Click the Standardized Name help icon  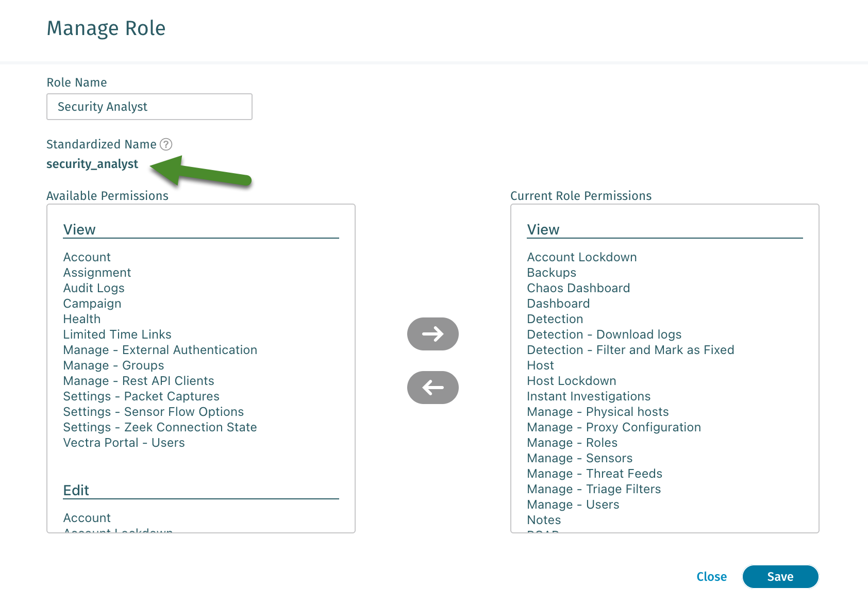[166, 144]
